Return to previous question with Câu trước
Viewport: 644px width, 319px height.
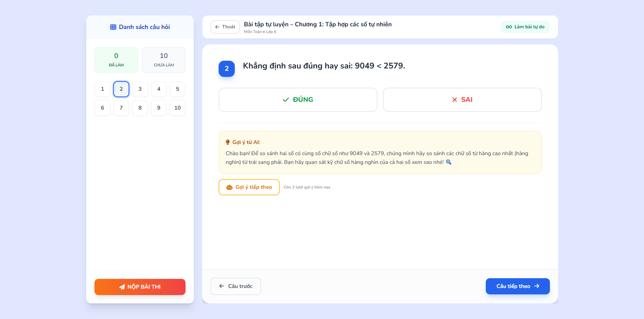click(236, 286)
